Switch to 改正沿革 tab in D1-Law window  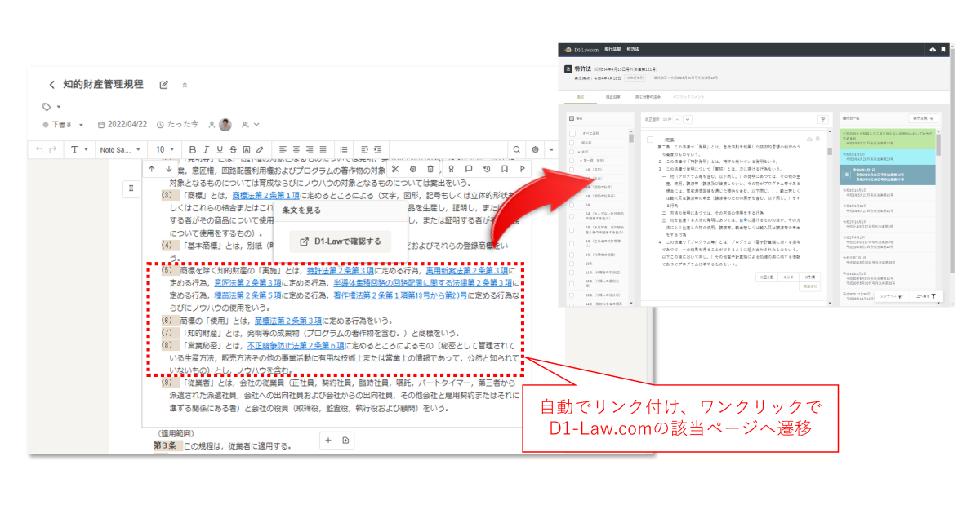click(x=612, y=96)
